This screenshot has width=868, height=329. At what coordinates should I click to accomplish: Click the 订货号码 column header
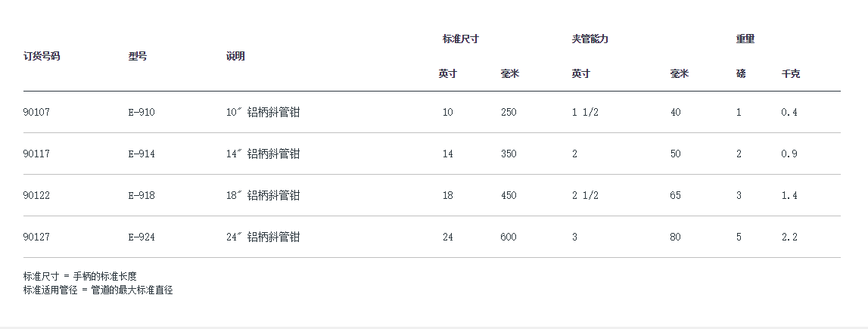pos(42,56)
